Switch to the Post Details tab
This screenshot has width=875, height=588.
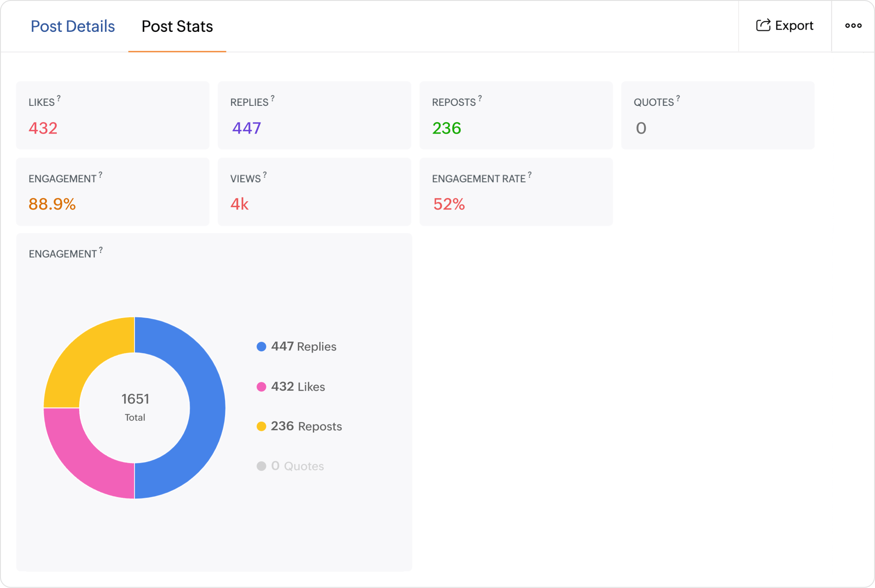72,26
